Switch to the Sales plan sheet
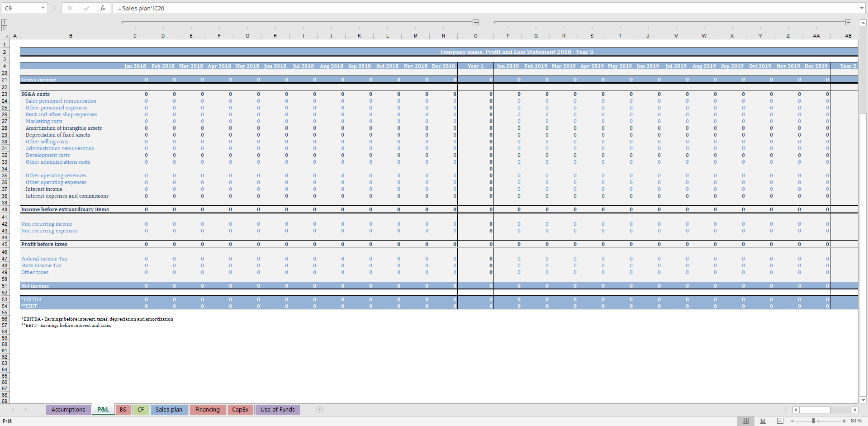This screenshot has width=868, height=426. click(169, 410)
